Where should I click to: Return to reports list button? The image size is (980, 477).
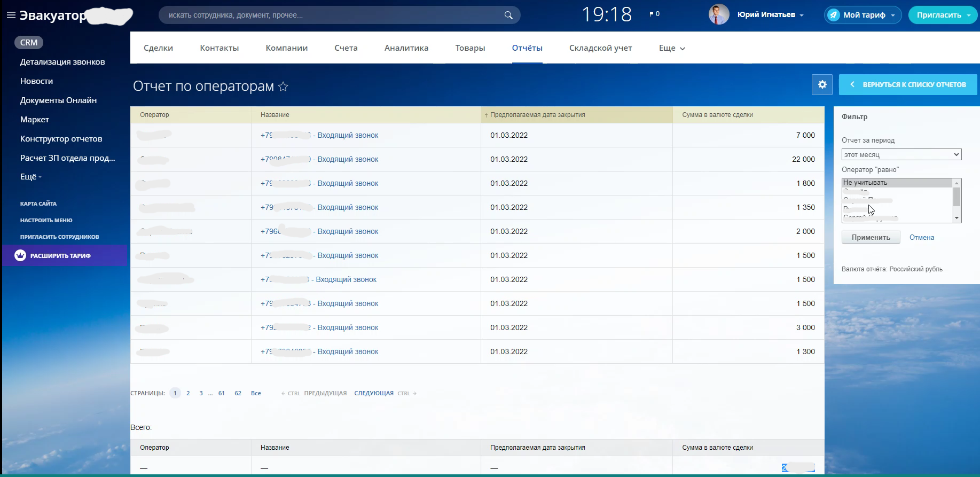tap(907, 84)
